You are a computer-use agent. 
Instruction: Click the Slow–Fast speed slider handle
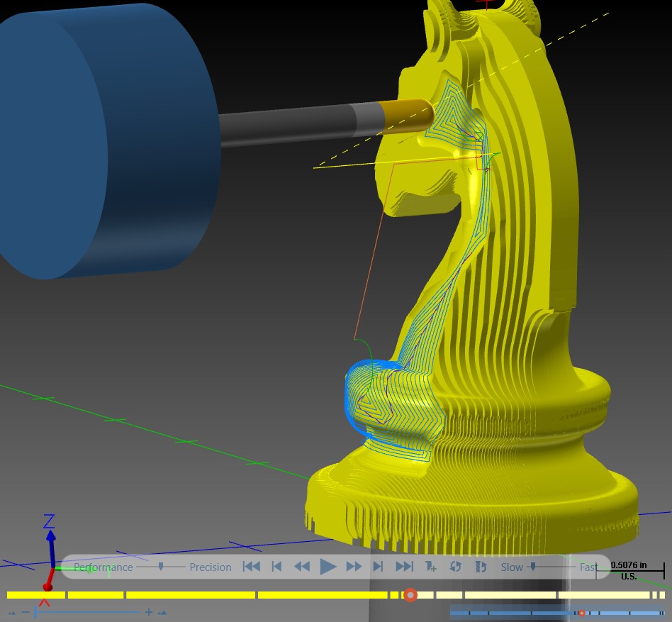click(x=533, y=567)
